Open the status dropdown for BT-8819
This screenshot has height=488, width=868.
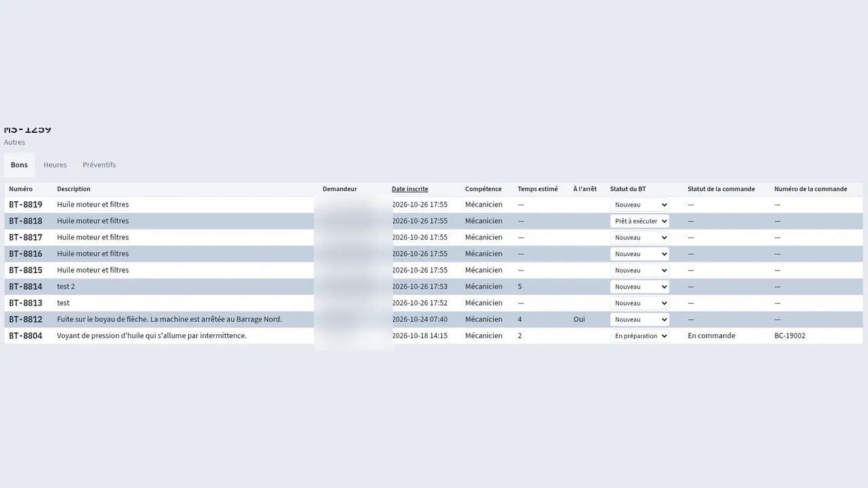pyautogui.click(x=639, y=205)
